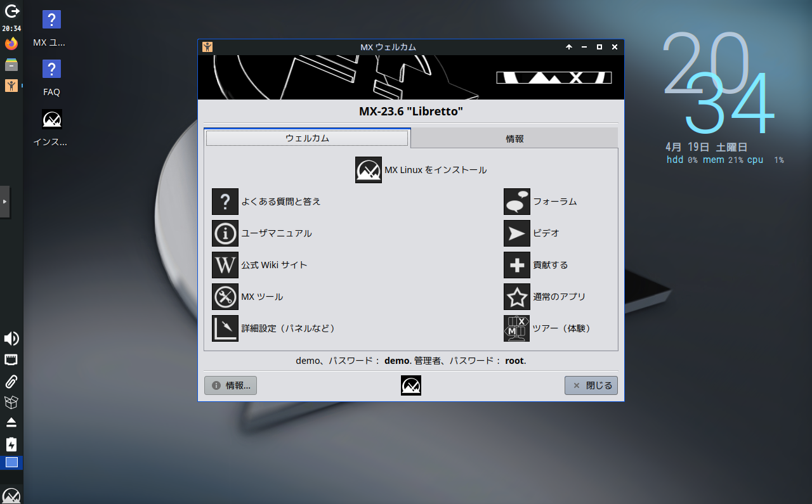Start the ツアー（体験）icon

point(517,328)
